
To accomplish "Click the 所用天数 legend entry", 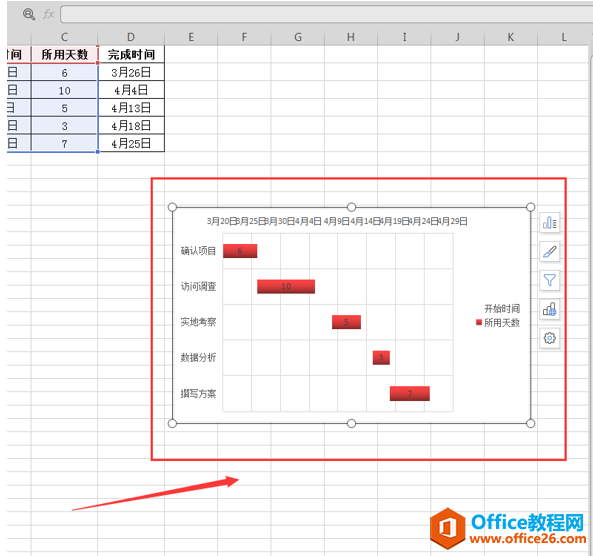I will tap(502, 323).
